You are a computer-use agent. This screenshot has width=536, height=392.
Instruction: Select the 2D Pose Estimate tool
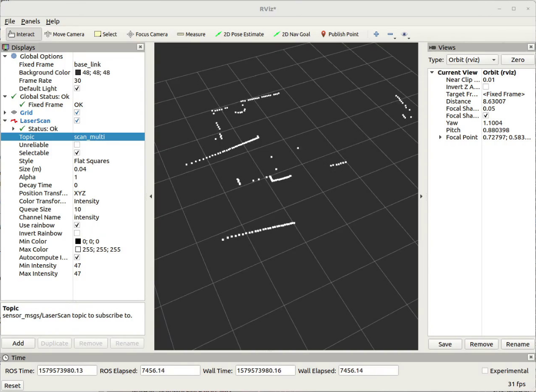[239, 34]
